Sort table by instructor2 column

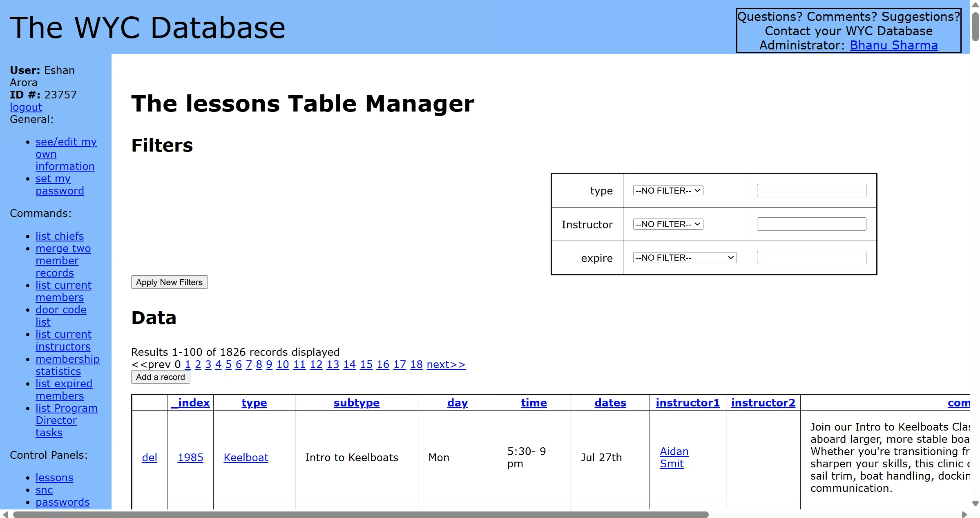[x=763, y=403]
